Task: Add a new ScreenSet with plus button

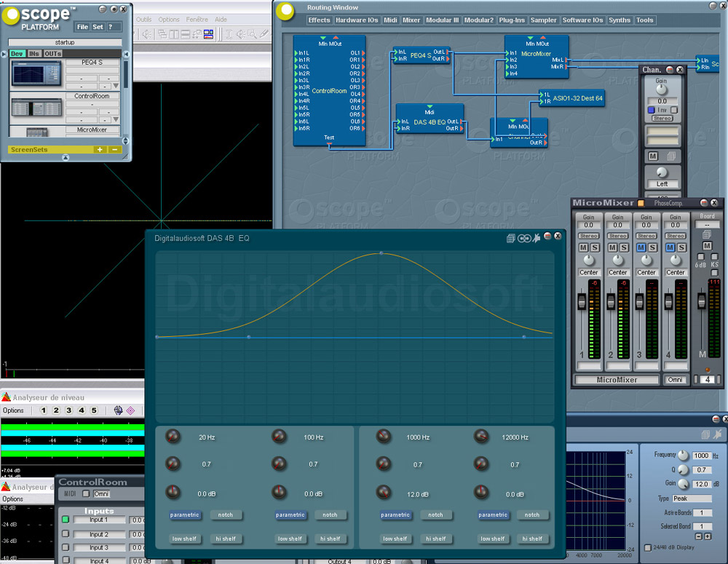Action: point(99,149)
